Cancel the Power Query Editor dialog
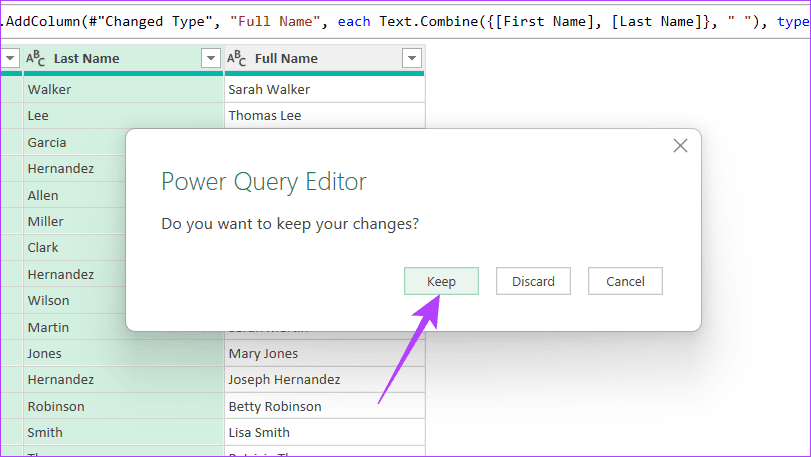 (625, 281)
